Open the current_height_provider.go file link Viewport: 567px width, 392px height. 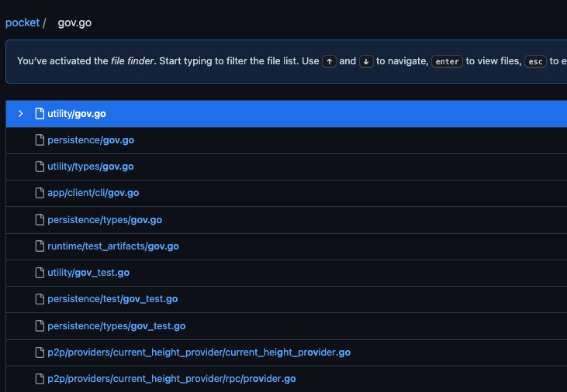click(199, 352)
